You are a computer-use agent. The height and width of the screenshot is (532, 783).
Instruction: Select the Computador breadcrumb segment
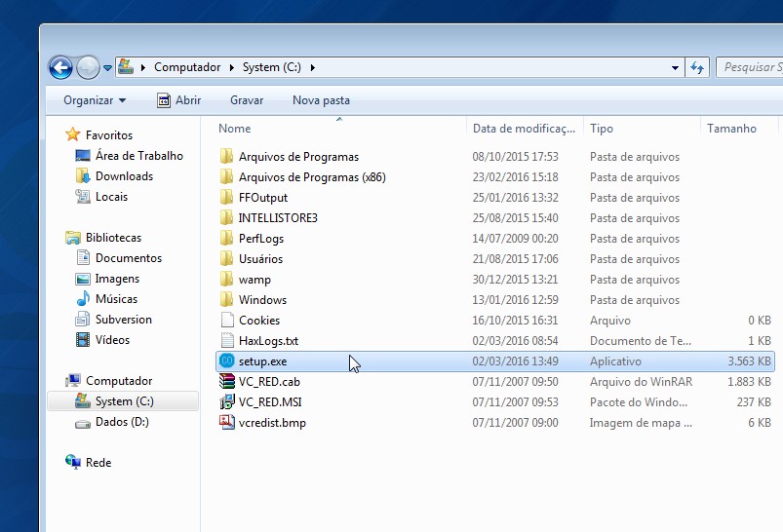coord(187,67)
